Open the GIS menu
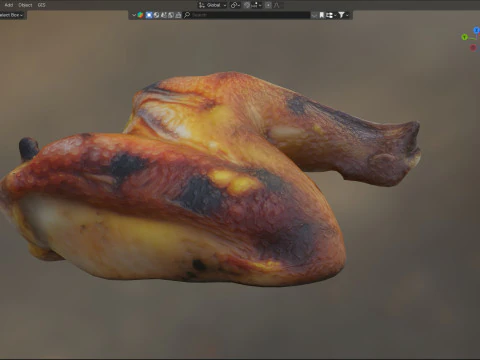This screenshot has width=480, height=360. [x=41, y=5]
